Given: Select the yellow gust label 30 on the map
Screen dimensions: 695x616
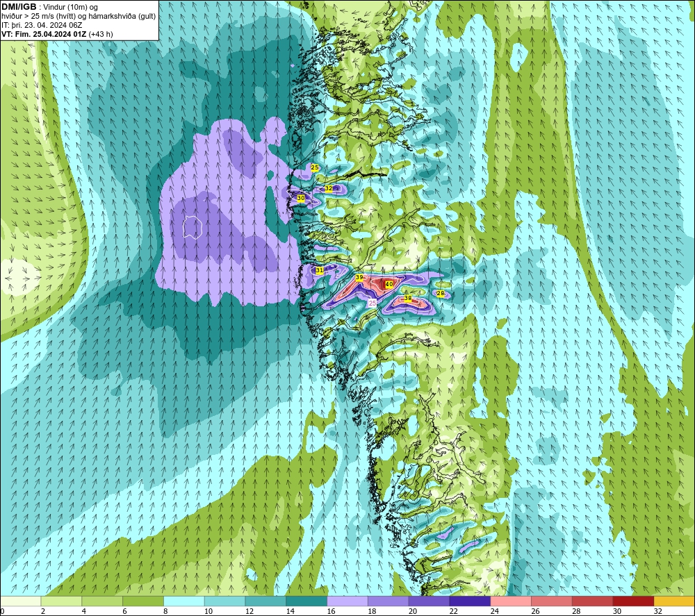Looking at the screenshot, I should [x=300, y=199].
